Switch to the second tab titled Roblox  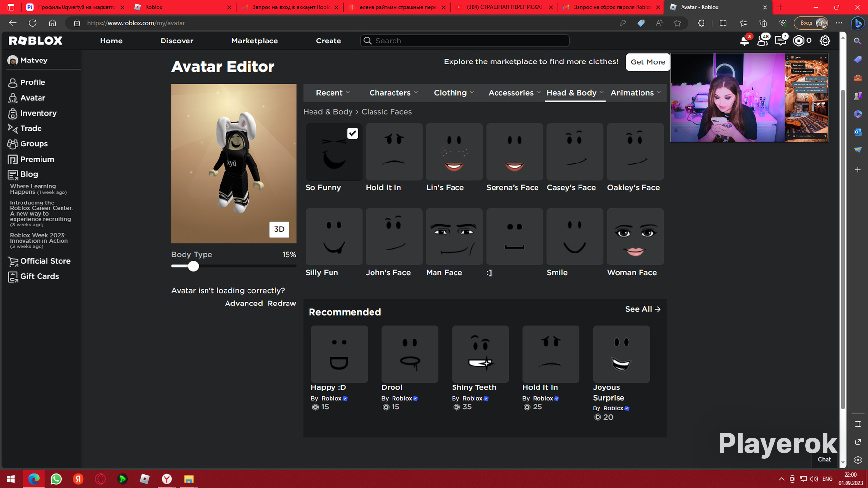(x=183, y=7)
